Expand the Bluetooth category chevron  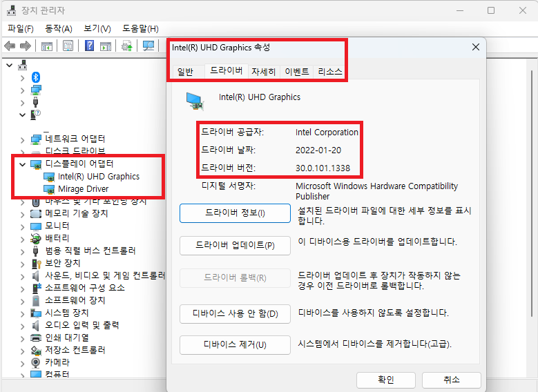[x=22, y=78]
